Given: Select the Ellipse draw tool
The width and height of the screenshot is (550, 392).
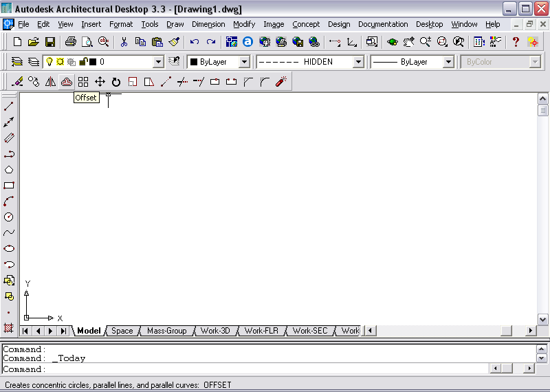Looking at the screenshot, I should tap(9, 248).
